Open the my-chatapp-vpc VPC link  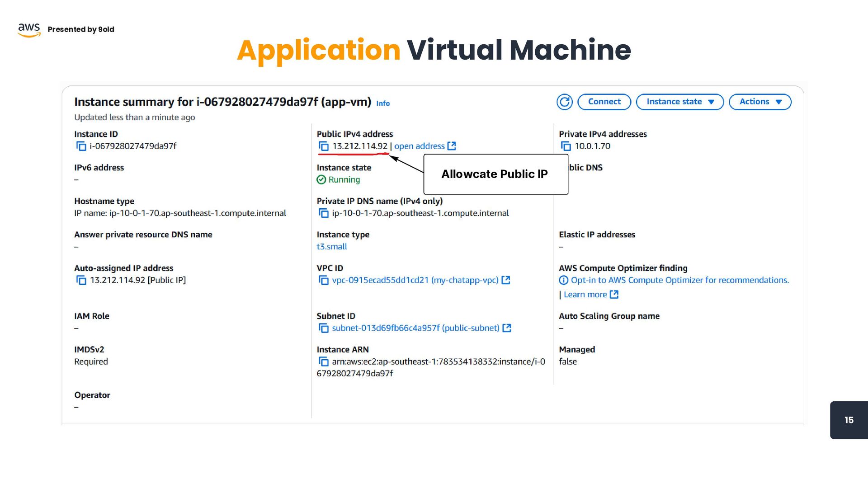coord(415,280)
